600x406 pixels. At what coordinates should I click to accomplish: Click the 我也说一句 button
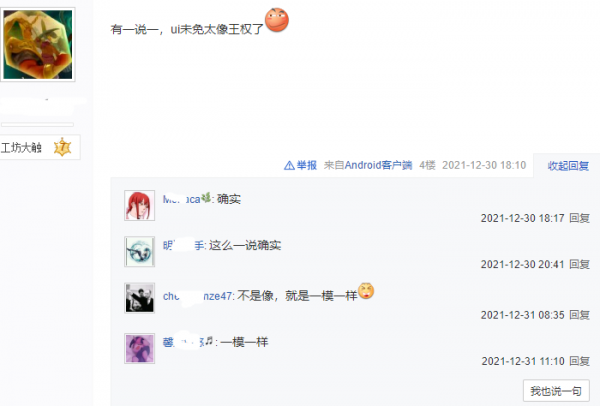(x=556, y=391)
